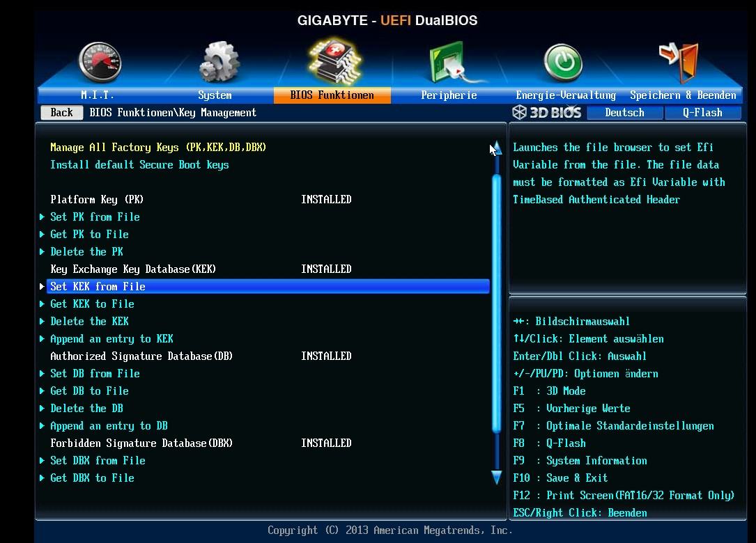Choose Append an entry to KEK
The height and width of the screenshot is (543, 756).
pyautogui.click(x=112, y=339)
